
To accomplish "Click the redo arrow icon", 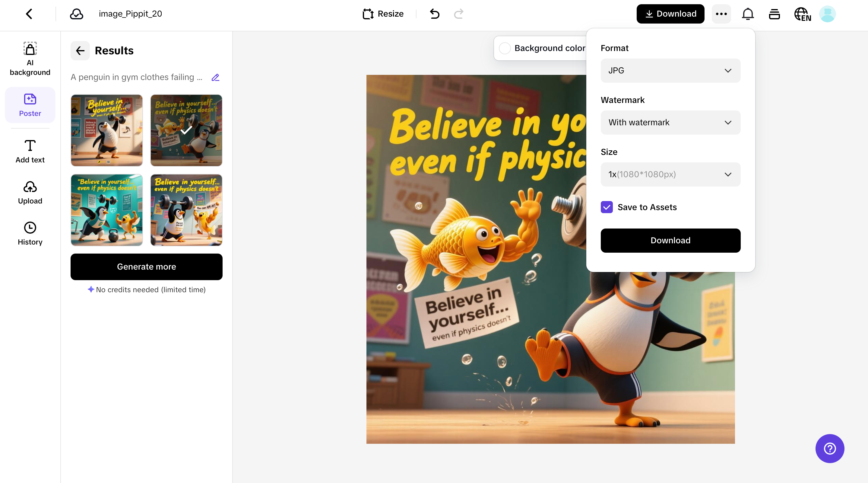I will [459, 14].
